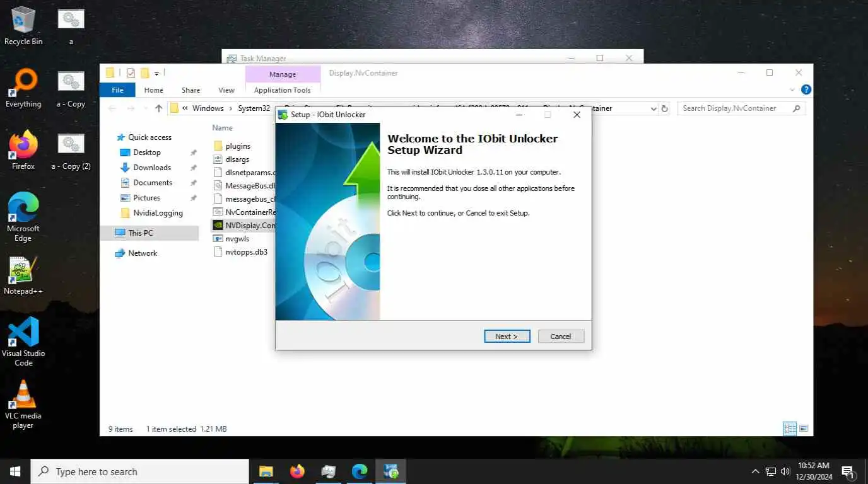
Task: Select the nvgwls file
Action: [237, 239]
